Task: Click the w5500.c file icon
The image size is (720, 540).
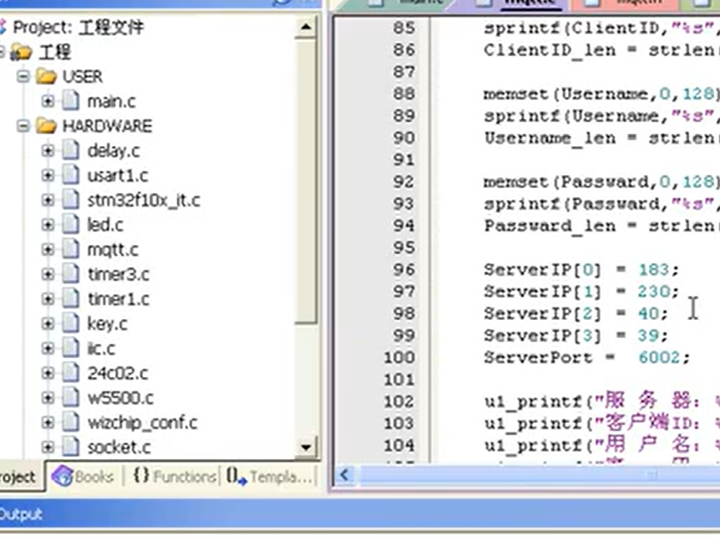Action: (x=69, y=398)
